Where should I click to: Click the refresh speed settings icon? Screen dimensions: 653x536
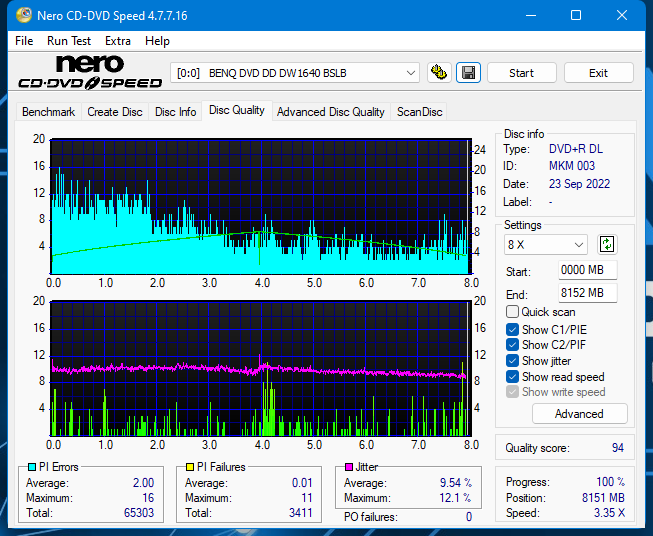[607, 244]
